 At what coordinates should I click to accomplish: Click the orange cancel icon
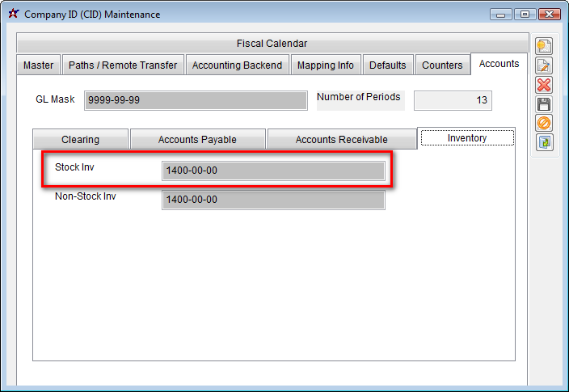click(x=544, y=123)
